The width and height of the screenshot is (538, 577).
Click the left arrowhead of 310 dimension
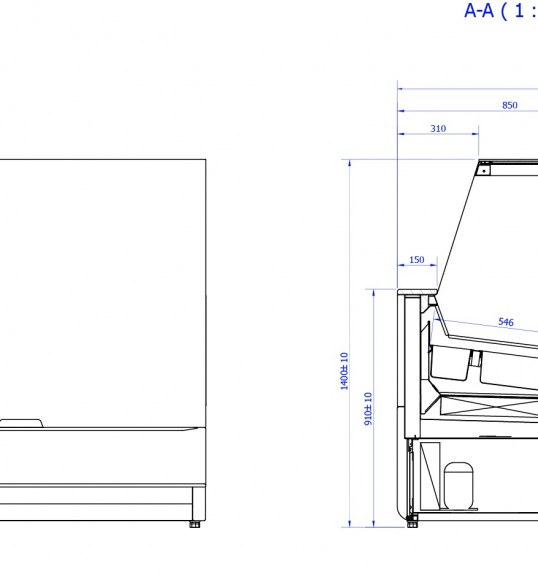click(401, 134)
